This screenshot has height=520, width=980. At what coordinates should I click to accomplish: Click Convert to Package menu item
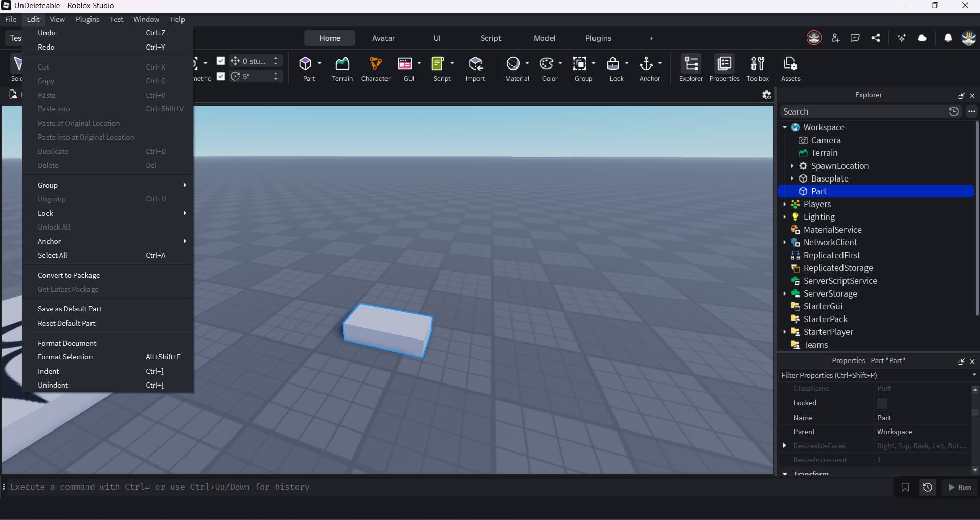108,275
